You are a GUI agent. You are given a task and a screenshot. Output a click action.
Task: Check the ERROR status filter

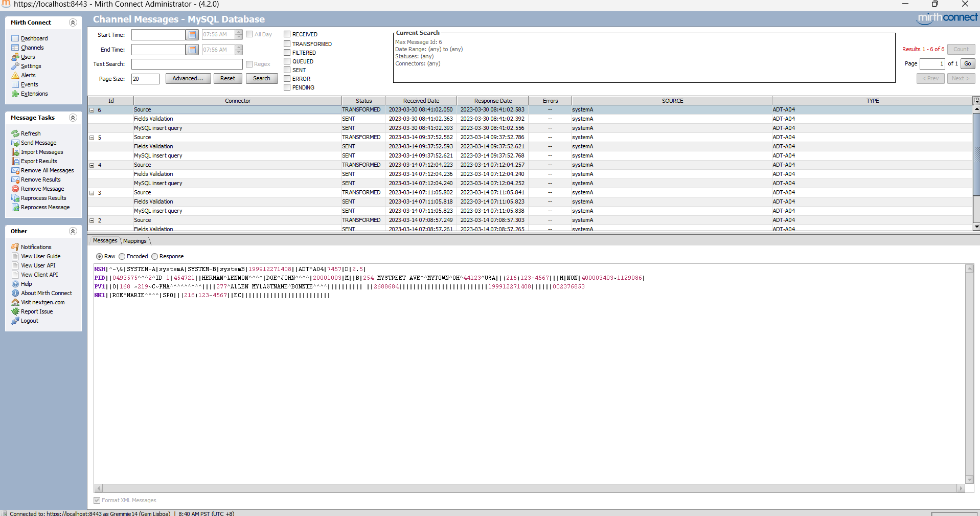[287, 79]
